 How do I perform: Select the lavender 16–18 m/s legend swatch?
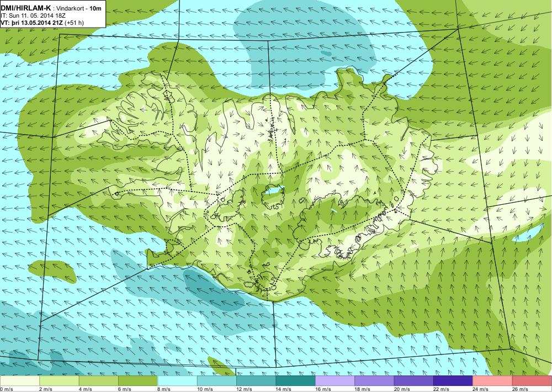tap(335, 381)
